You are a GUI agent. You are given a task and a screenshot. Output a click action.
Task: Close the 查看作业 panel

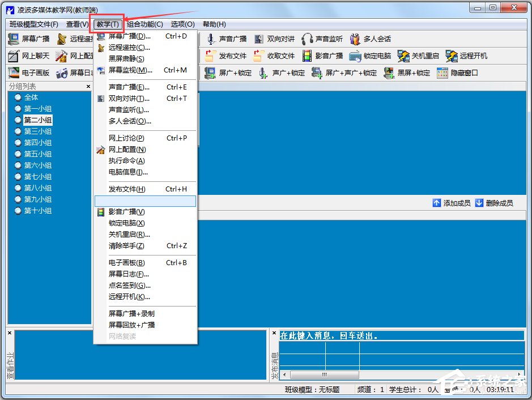tap(10, 333)
